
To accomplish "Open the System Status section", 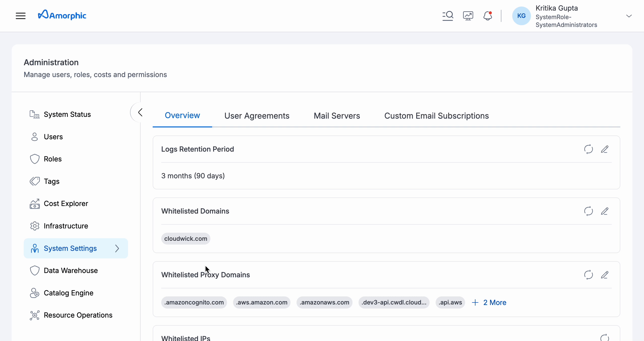I will click(67, 115).
